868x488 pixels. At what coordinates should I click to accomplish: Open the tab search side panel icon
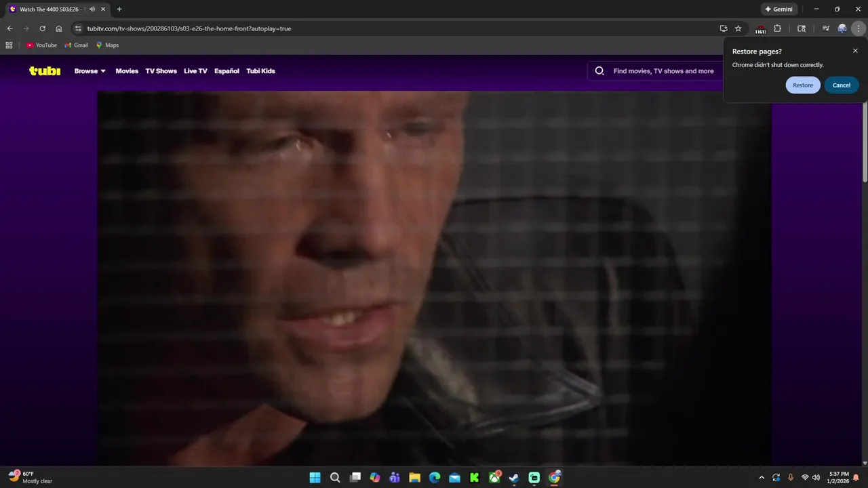(802, 28)
